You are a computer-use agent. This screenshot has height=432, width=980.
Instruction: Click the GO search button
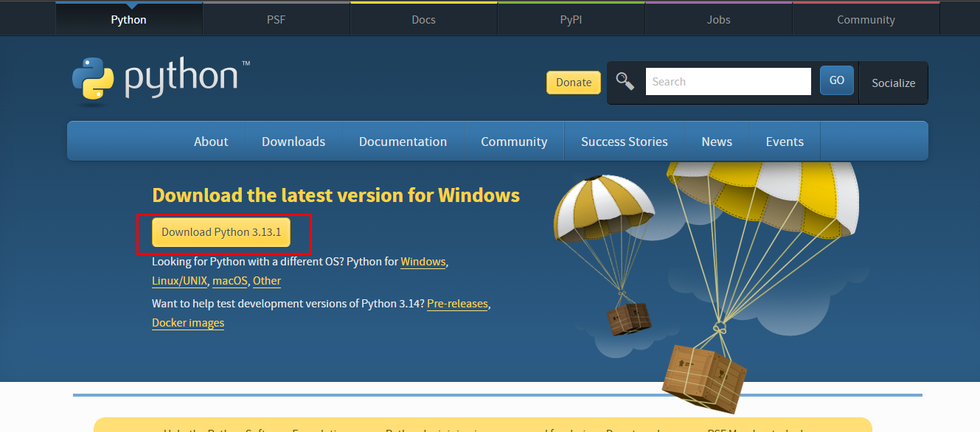(837, 80)
